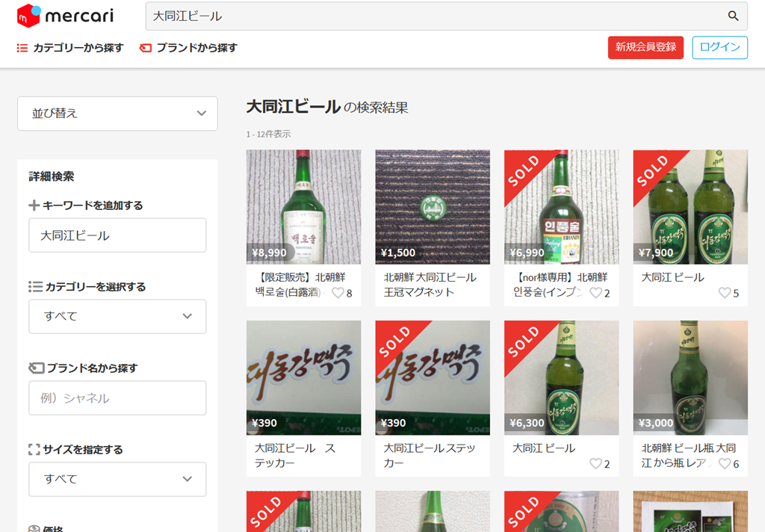
Task: Like the ¥6,300 大同江 ビール listing
Action: click(x=595, y=464)
